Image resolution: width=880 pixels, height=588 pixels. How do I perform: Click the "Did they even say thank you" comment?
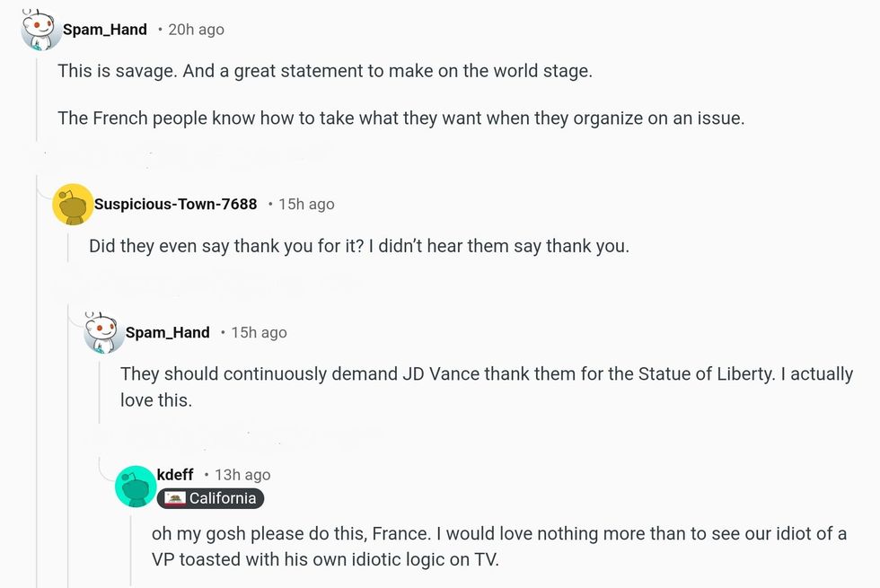point(358,245)
